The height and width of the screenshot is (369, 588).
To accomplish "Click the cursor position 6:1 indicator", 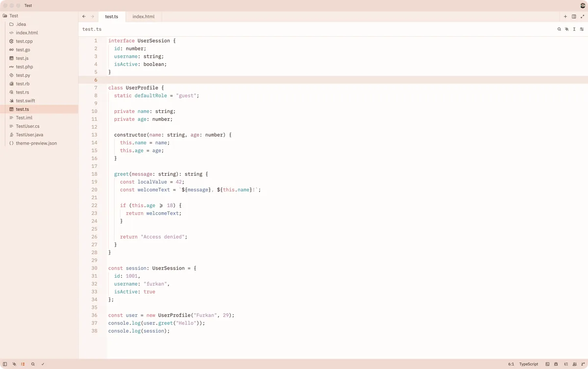I will 511,364.
